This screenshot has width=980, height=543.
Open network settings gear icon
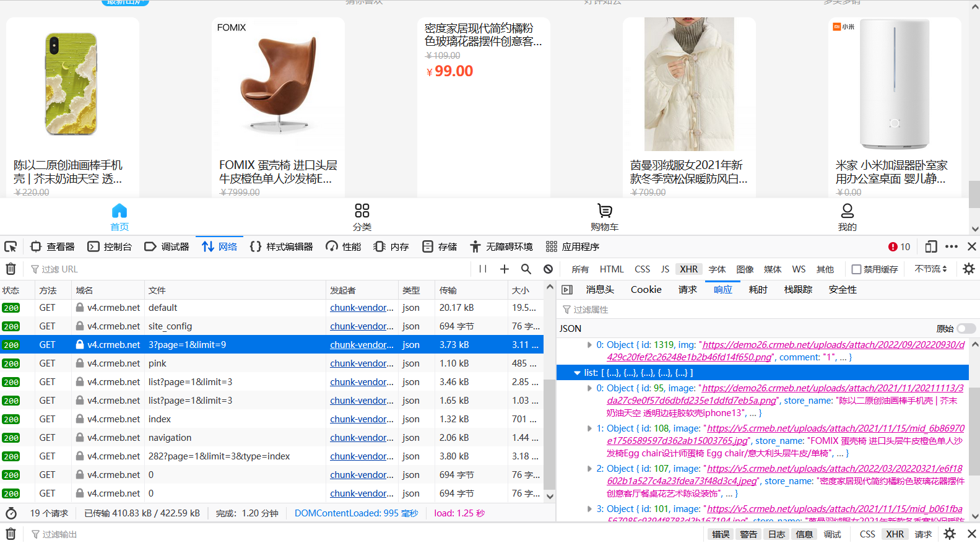pyautogui.click(x=969, y=269)
